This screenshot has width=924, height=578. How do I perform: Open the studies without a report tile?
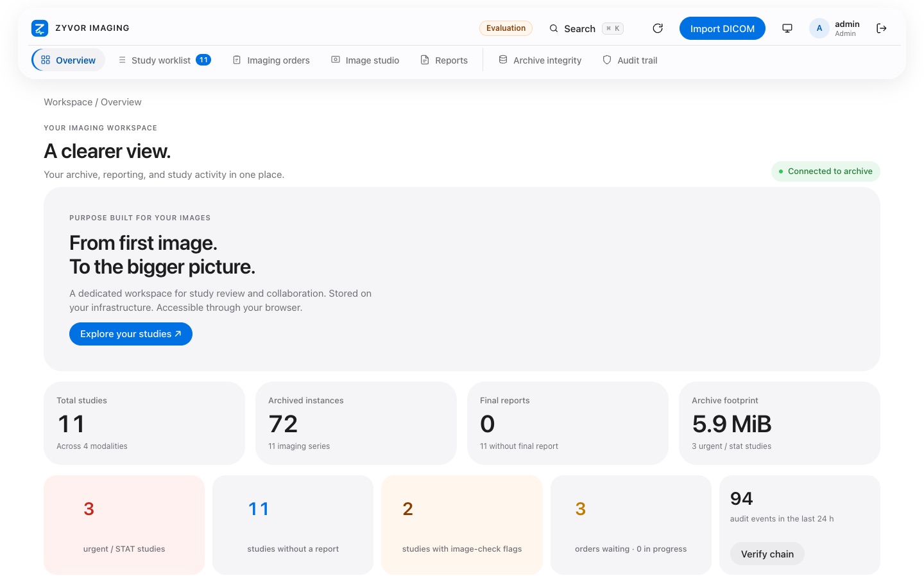pos(293,525)
